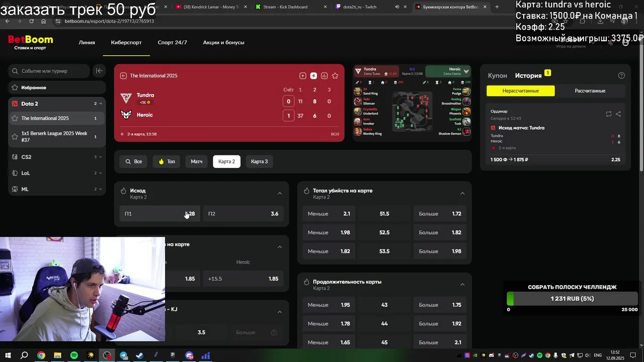Reload the page in the browser
Screen dimensions: 644x362
point(31,21)
